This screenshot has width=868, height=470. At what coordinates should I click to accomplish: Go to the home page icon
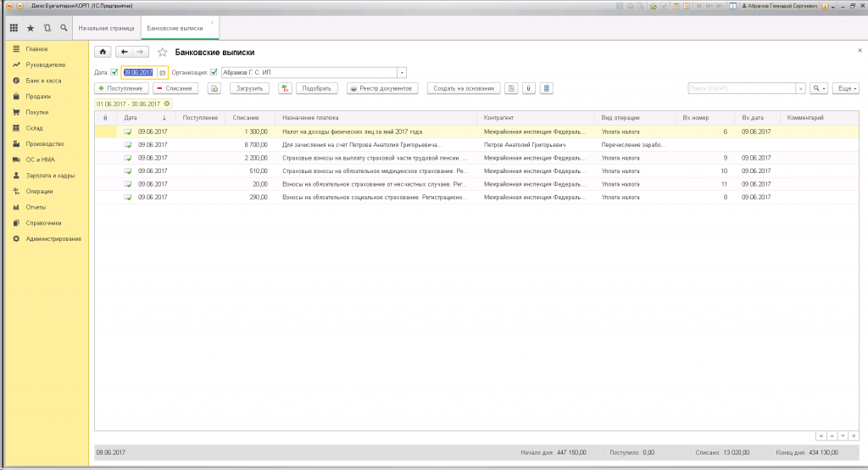click(103, 52)
